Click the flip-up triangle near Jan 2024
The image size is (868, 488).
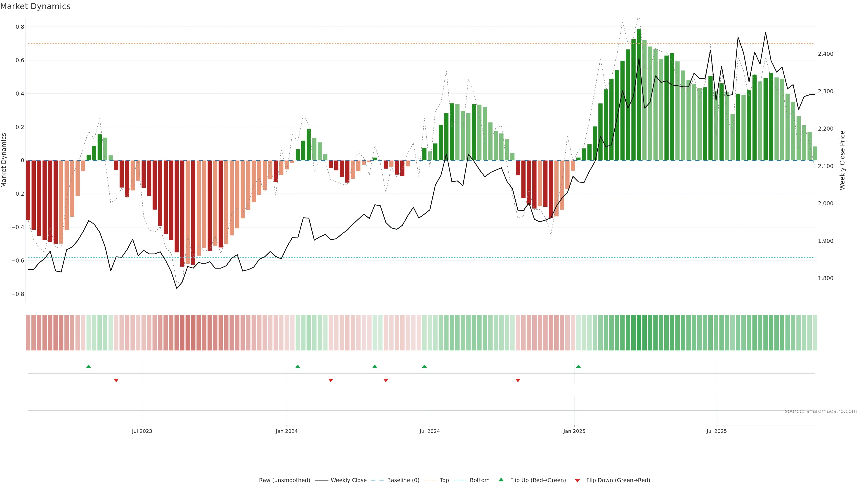[297, 366]
